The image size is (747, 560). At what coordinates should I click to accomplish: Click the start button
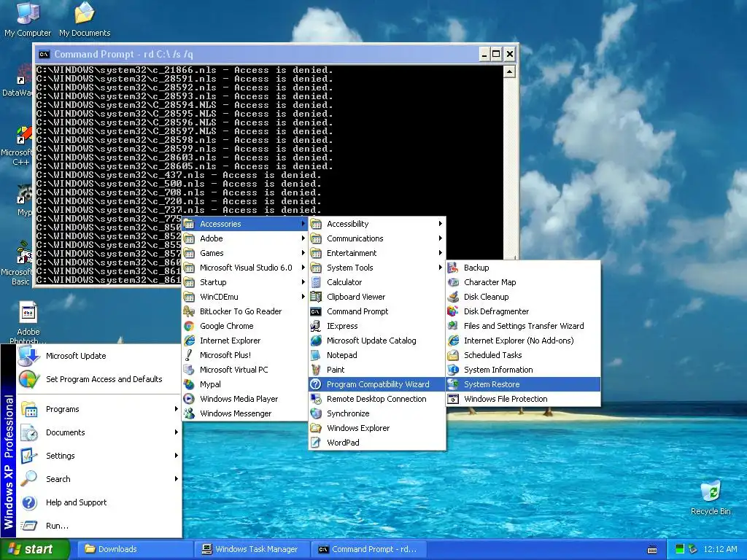[x=35, y=549]
